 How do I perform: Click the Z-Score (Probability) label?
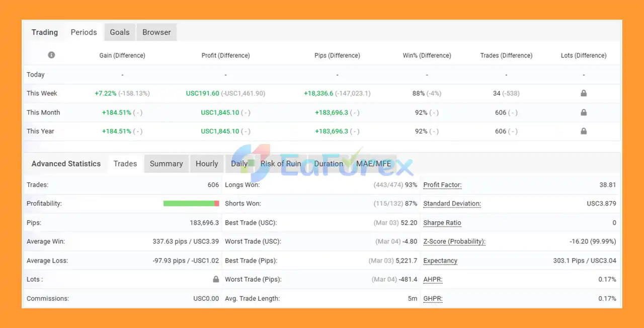(x=454, y=241)
